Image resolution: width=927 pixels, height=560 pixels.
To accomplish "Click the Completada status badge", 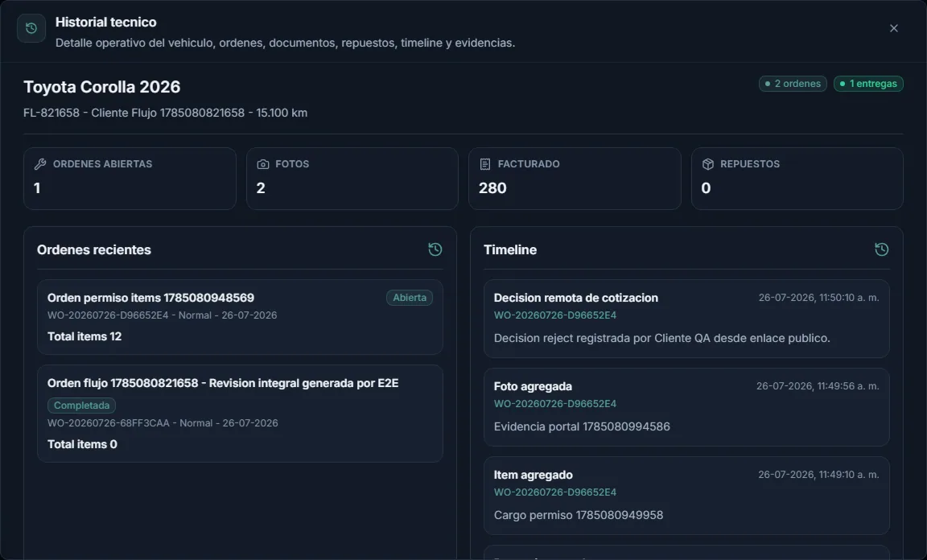I will pyautogui.click(x=81, y=406).
